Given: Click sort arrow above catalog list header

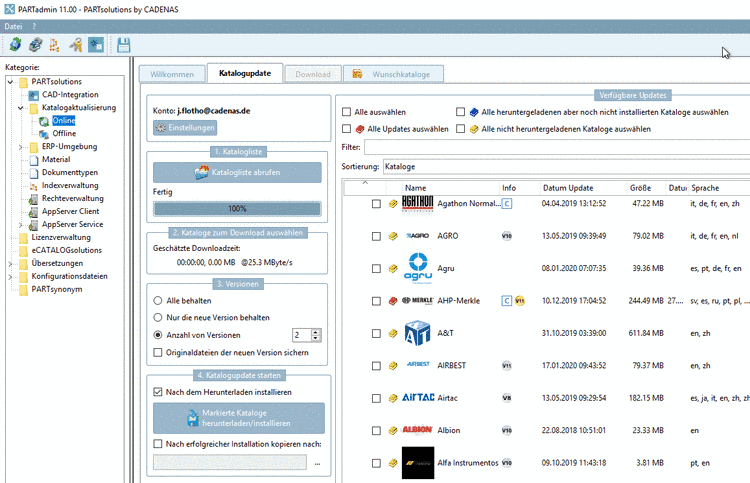Looking at the screenshot, I should tap(365, 183).
